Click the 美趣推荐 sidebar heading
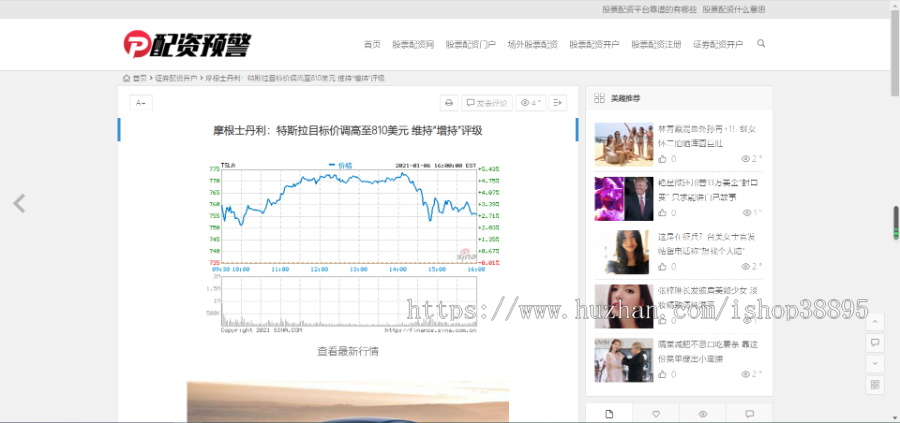The image size is (900, 423). click(x=626, y=99)
